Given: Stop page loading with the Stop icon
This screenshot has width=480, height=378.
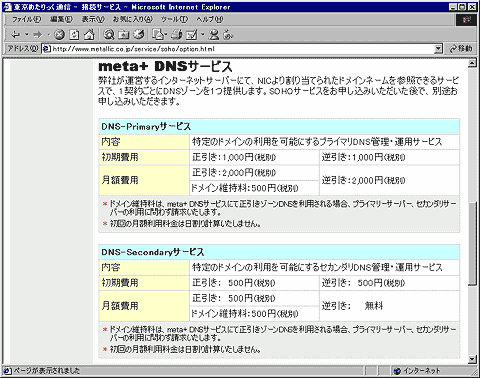Looking at the screenshot, I should 59,35.
